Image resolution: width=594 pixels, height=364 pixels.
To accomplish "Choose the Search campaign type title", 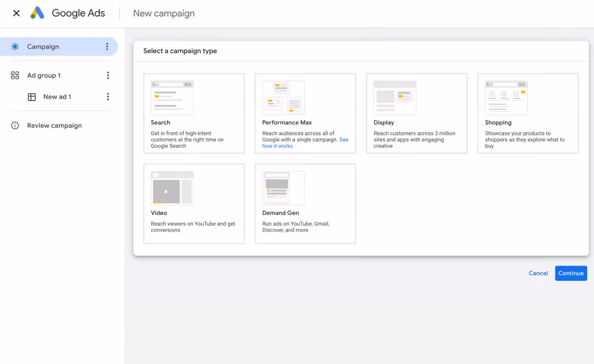I will click(x=160, y=123).
